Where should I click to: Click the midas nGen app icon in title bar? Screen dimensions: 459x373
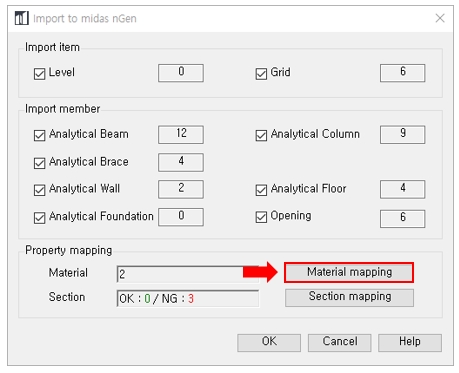coord(22,18)
